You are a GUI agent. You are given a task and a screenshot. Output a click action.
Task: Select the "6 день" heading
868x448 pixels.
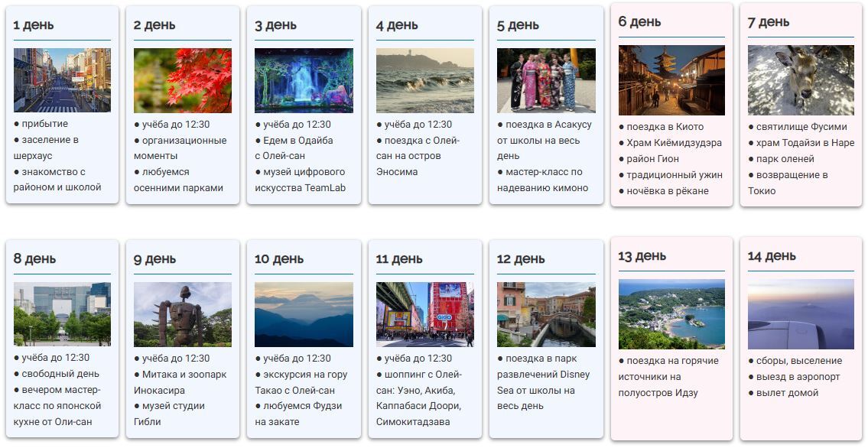coord(639,21)
